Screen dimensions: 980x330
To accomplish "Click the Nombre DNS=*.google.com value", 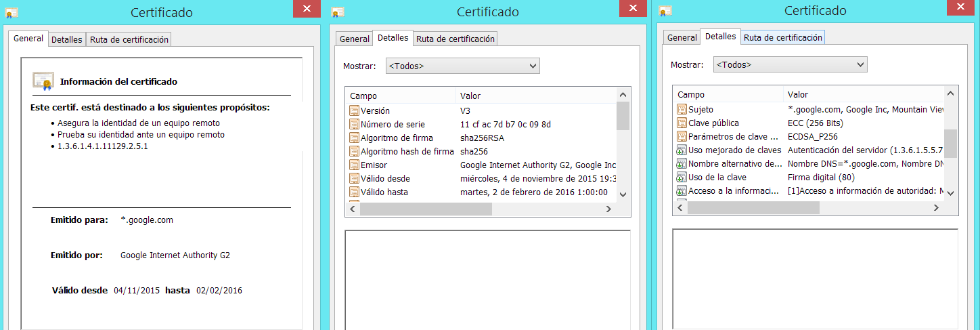I will [866, 163].
